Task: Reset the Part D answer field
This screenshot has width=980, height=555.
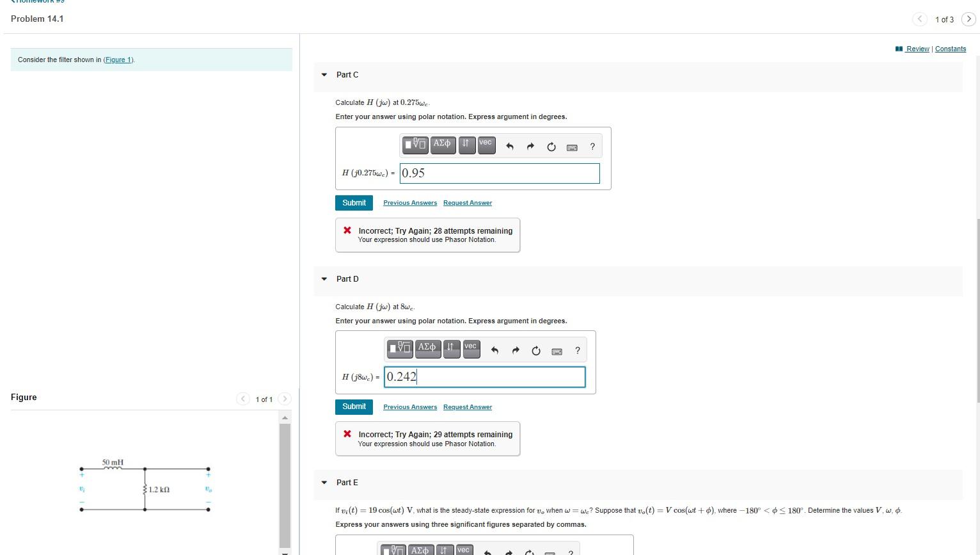Action: pyautogui.click(x=536, y=350)
